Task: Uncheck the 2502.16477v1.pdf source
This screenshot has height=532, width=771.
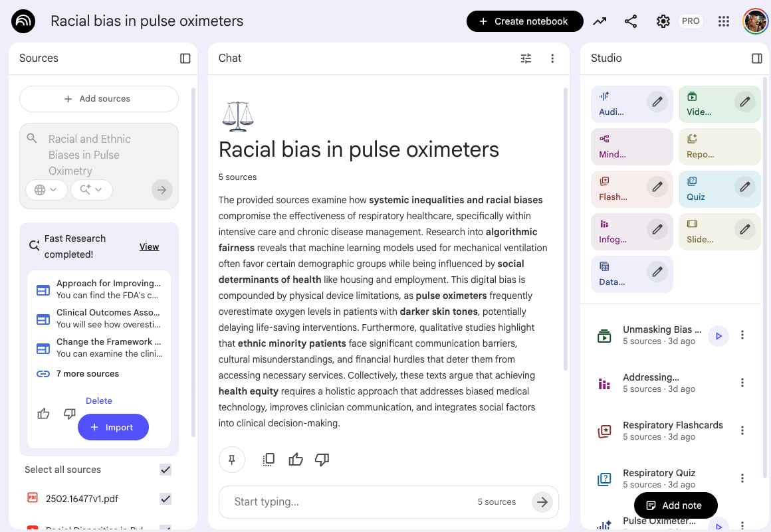Action: [x=165, y=499]
